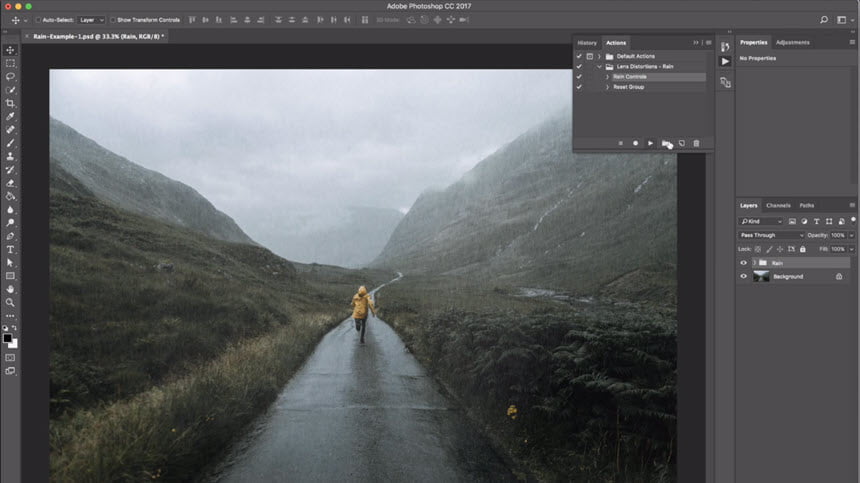Switch to the History tab

click(x=587, y=43)
